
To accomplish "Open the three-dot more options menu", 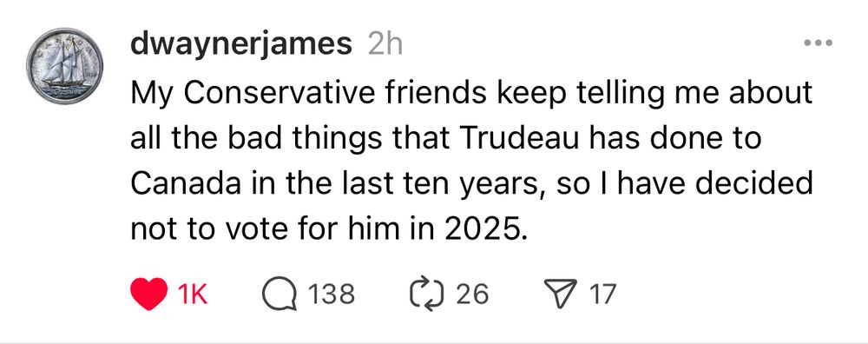I will tap(819, 43).
